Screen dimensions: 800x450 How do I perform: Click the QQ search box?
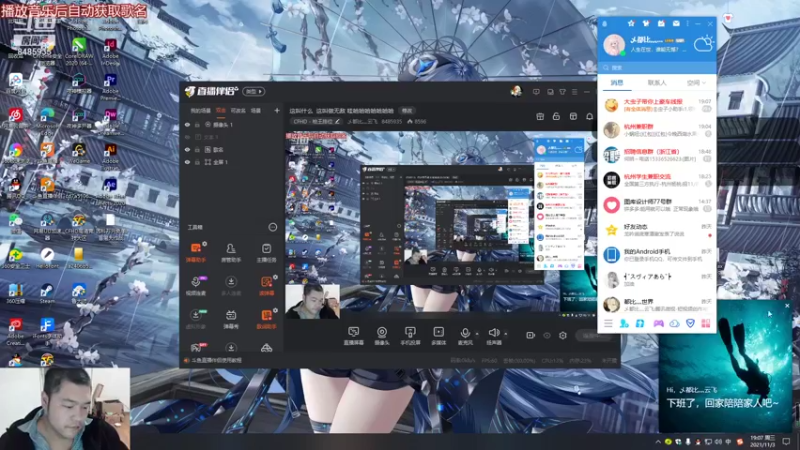point(657,67)
